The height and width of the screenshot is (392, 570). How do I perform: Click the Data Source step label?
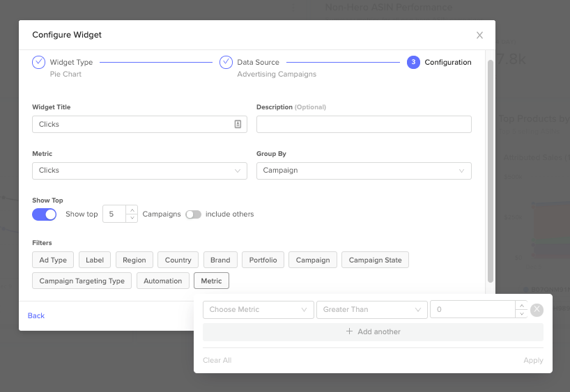tap(258, 62)
